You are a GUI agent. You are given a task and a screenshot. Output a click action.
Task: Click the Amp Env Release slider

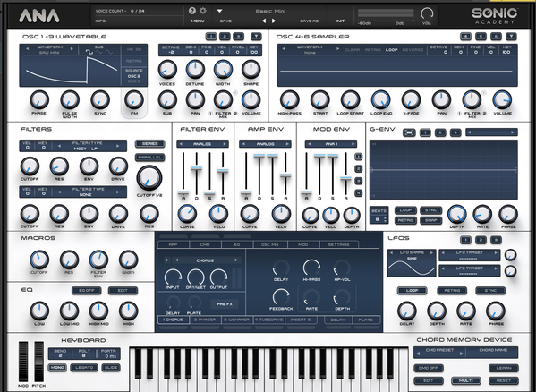pos(285,175)
